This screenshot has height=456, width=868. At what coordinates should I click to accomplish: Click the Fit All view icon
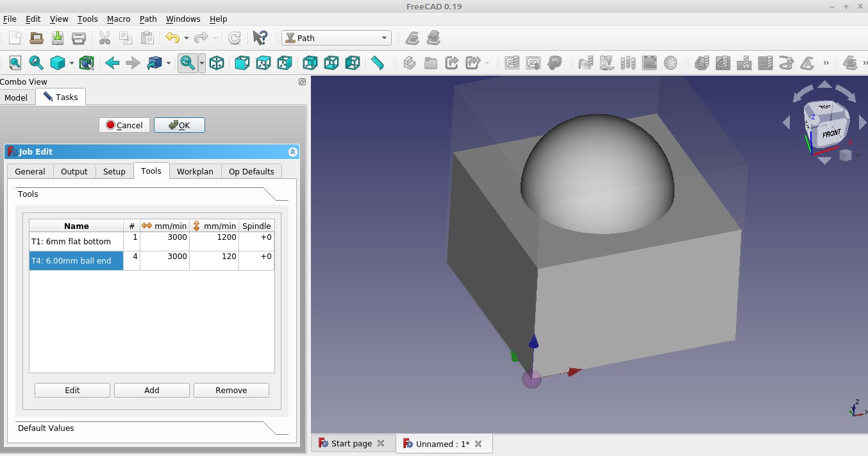pyautogui.click(x=15, y=63)
